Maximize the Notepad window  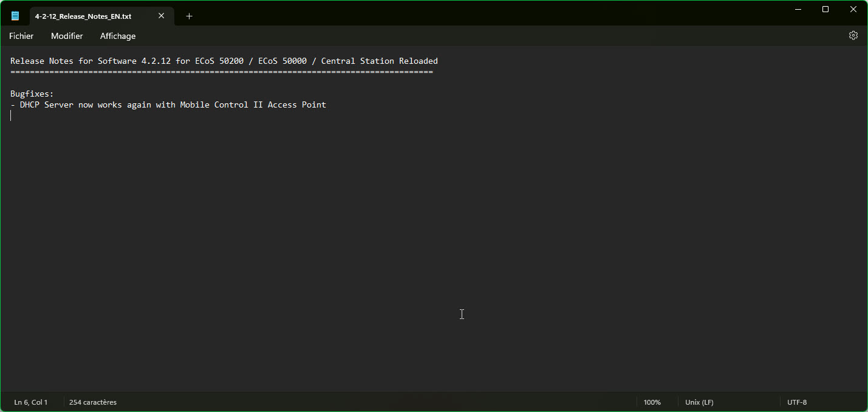(x=825, y=9)
